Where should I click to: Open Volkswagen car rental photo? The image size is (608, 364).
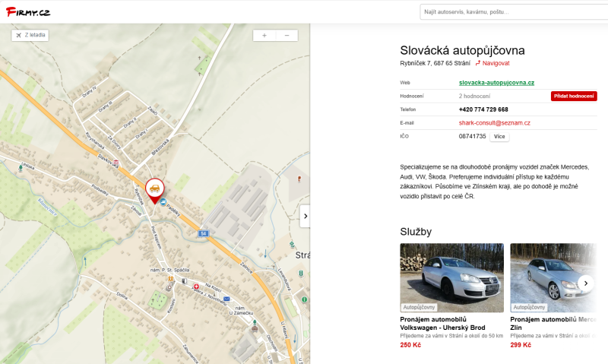451,278
